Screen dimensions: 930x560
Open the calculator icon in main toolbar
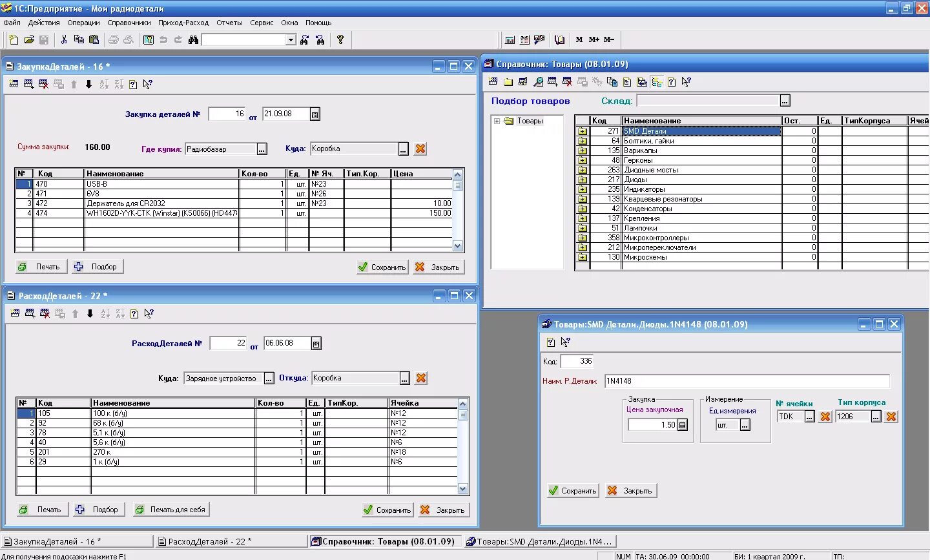pos(510,39)
